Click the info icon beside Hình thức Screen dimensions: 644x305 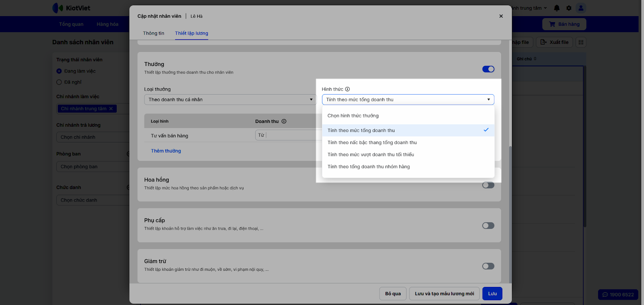click(347, 89)
